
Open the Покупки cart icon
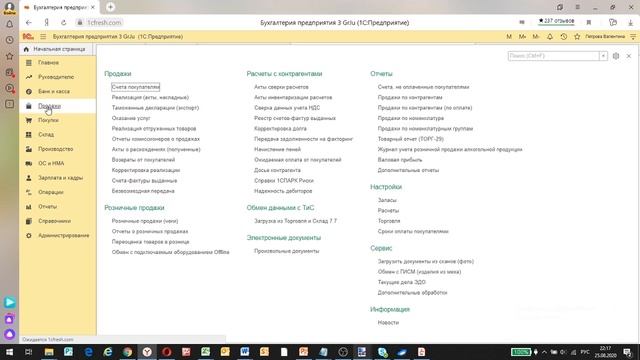coord(29,120)
